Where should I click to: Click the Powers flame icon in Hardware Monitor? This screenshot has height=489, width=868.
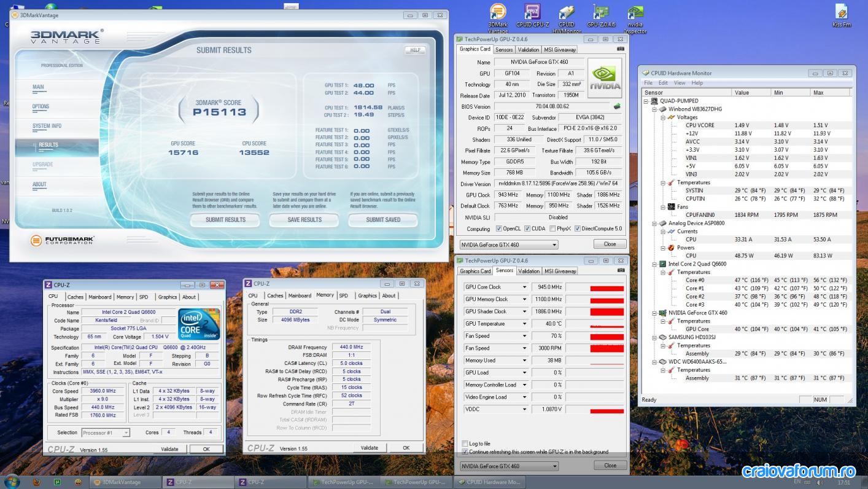pyautogui.click(x=671, y=248)
